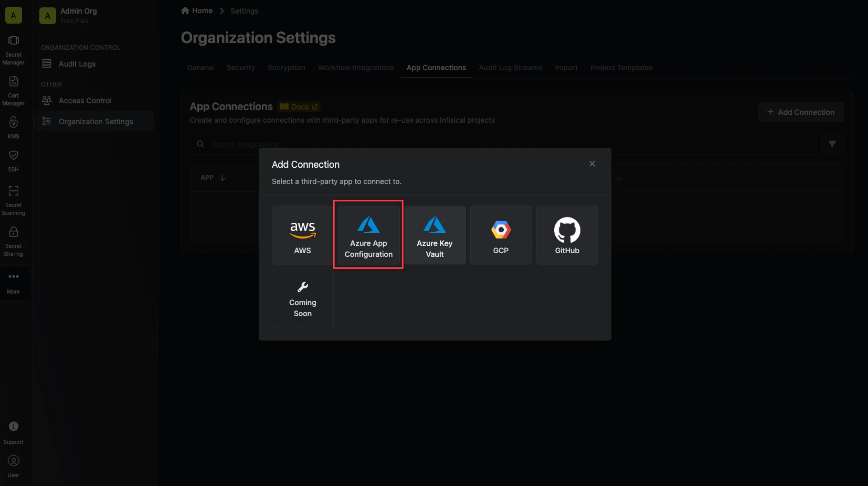The height and width of the screenshot is (486, 868).
Task: Open the Admin Org switcher
Action: coord(95,15)
